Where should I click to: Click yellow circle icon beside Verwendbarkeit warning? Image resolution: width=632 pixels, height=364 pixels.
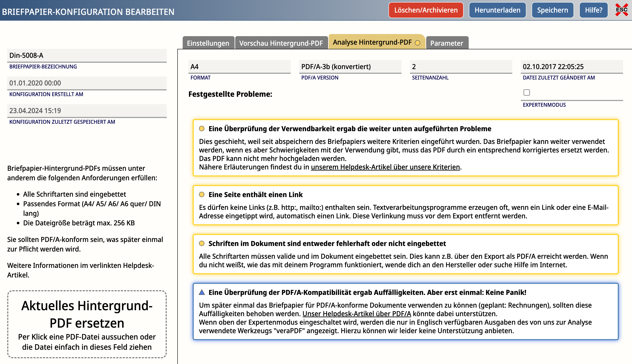(202, 129)
